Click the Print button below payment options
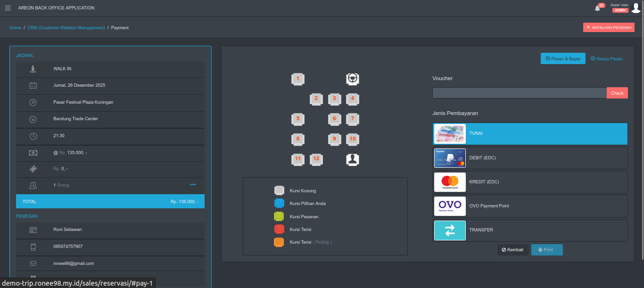 (547, 249)
